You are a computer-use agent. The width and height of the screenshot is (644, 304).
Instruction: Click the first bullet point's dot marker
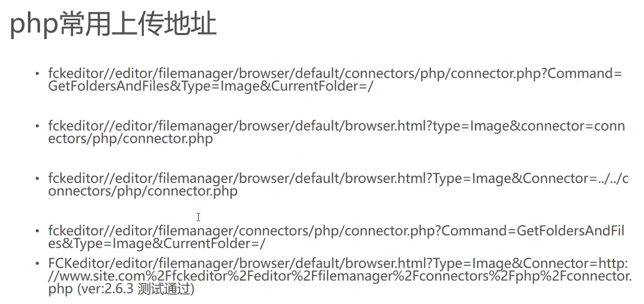tap(37, 74)
